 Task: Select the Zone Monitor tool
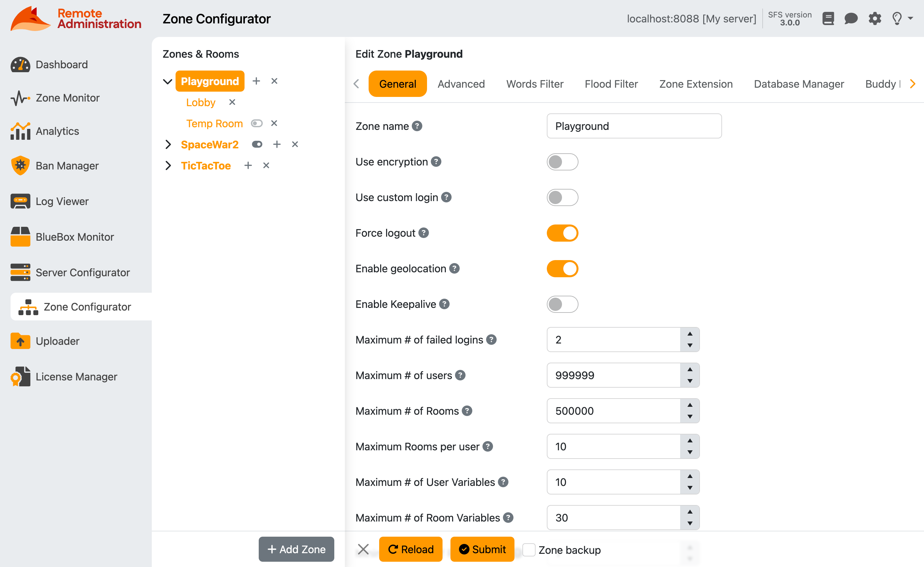pos(68,98)
